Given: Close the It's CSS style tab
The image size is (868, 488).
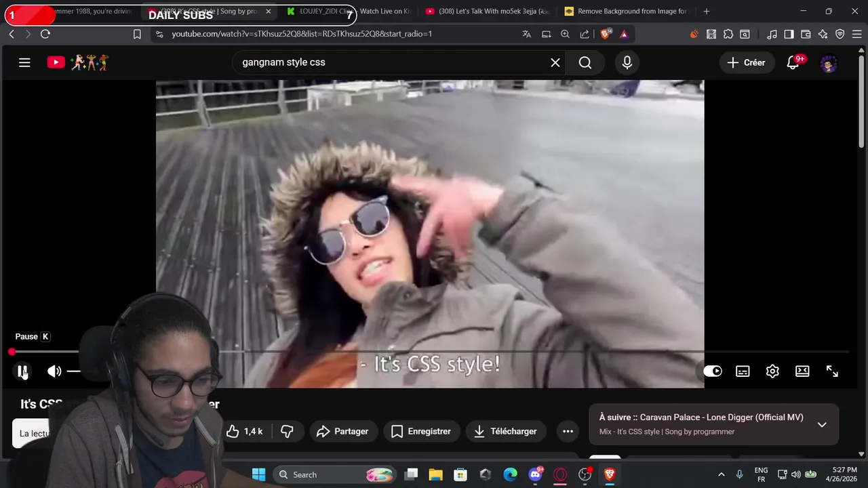Looking at the screenshot, I should point(268,12).
